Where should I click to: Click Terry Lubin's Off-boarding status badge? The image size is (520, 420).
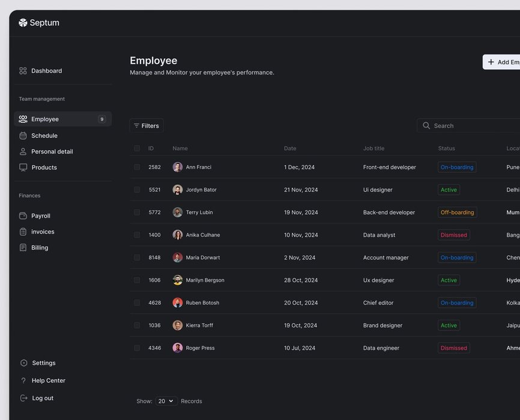click(457, 212)
